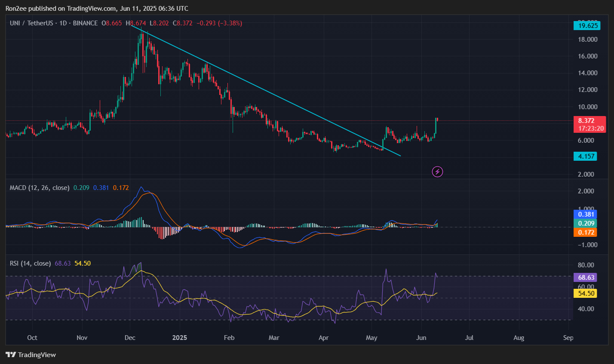Click the orange 0.172 signal value badge
The height and width of the screenshot is (364, 614).
(x=585, y=232)
